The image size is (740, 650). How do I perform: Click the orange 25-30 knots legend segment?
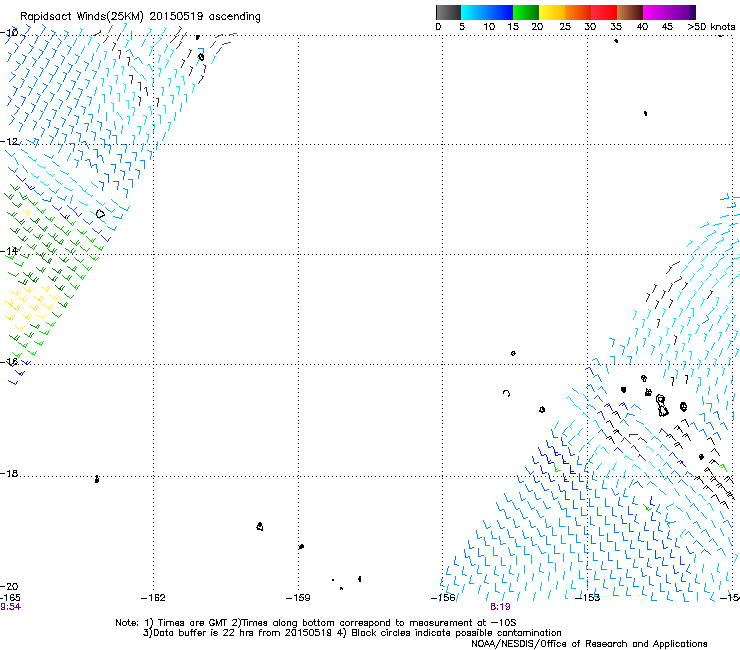[578, 12]
